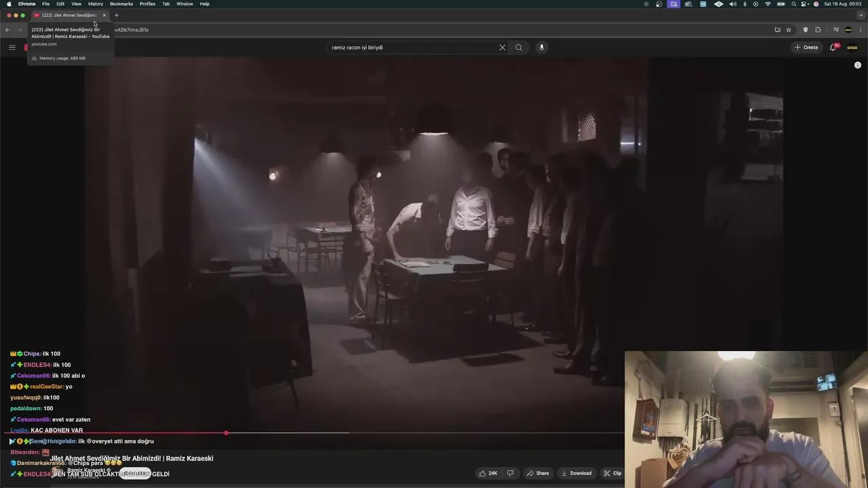Click the Create button
Screen dimensions: 868x488
tap(806, 47)
